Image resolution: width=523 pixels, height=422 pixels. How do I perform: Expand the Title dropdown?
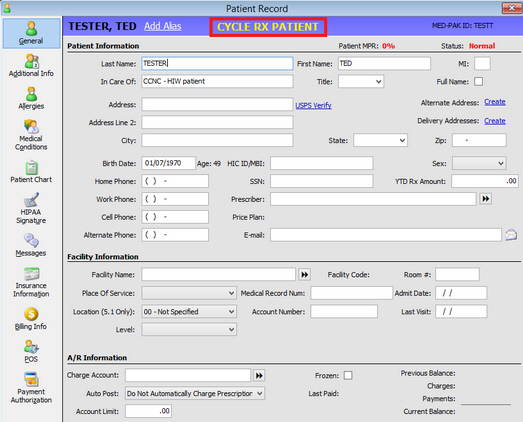(x=361, y=81)
